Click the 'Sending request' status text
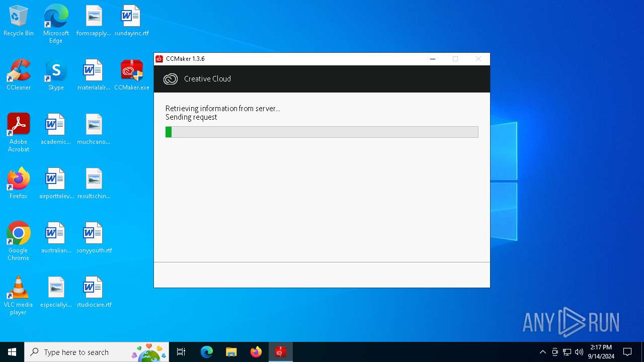 [191, 117]
